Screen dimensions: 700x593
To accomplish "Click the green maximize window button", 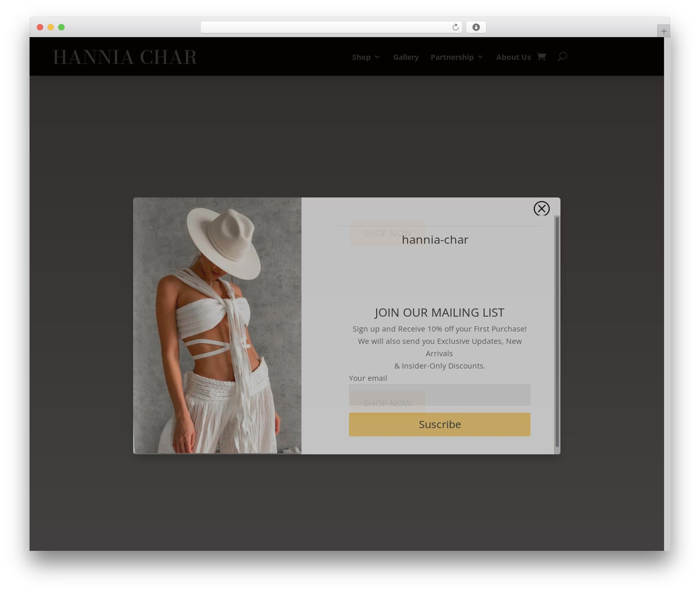I will point(61,27).
